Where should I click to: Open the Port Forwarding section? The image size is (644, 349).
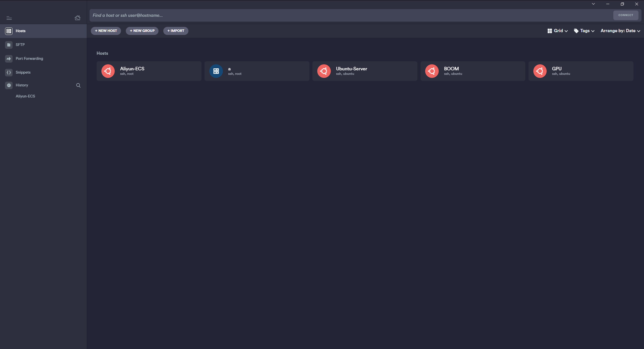29,59
